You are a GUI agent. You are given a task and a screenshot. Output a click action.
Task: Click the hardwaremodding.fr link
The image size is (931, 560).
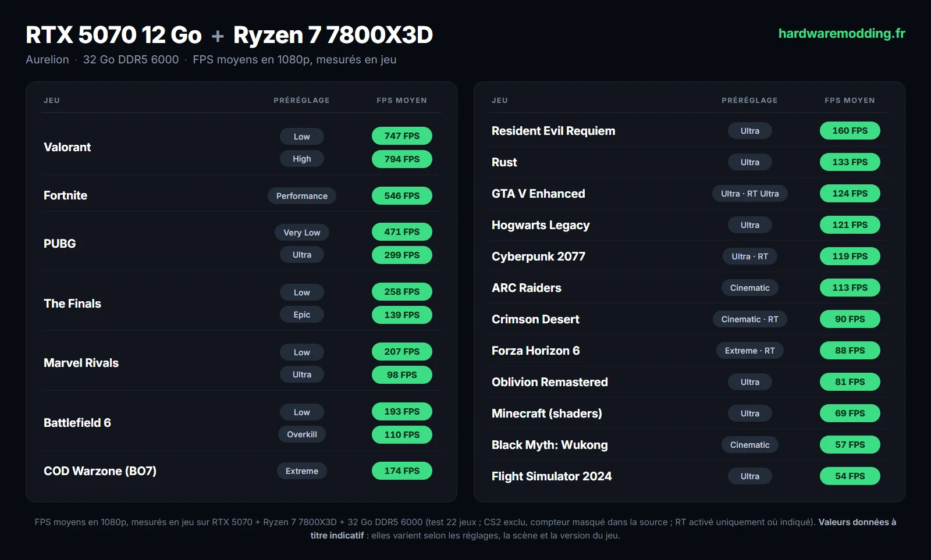(x=841, y=34)
